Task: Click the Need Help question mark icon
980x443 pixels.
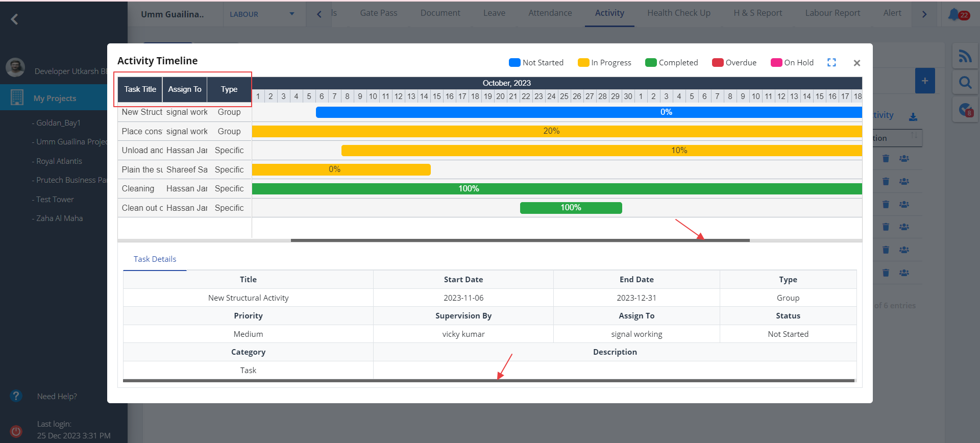Action: pyautogui.click(x=16, y=396)
